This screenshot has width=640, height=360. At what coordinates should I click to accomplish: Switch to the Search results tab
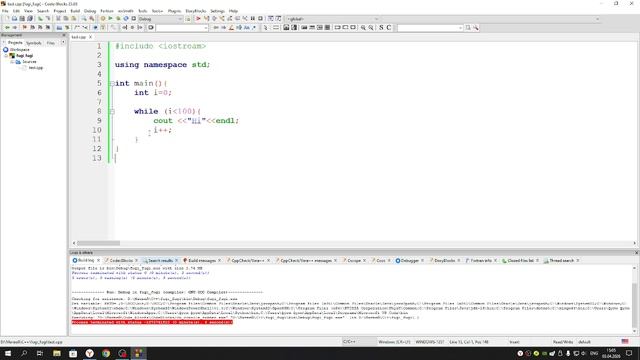tap(160, 260)
